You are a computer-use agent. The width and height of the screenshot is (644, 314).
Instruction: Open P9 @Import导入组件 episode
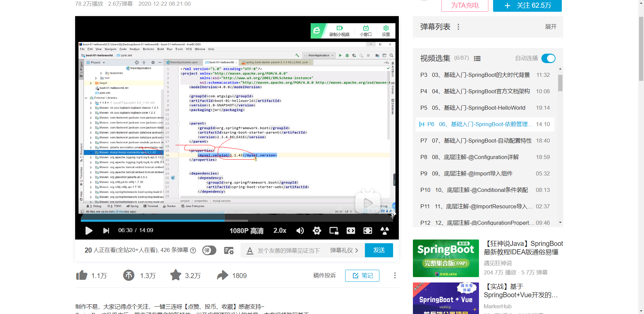[x=485, y=173]
